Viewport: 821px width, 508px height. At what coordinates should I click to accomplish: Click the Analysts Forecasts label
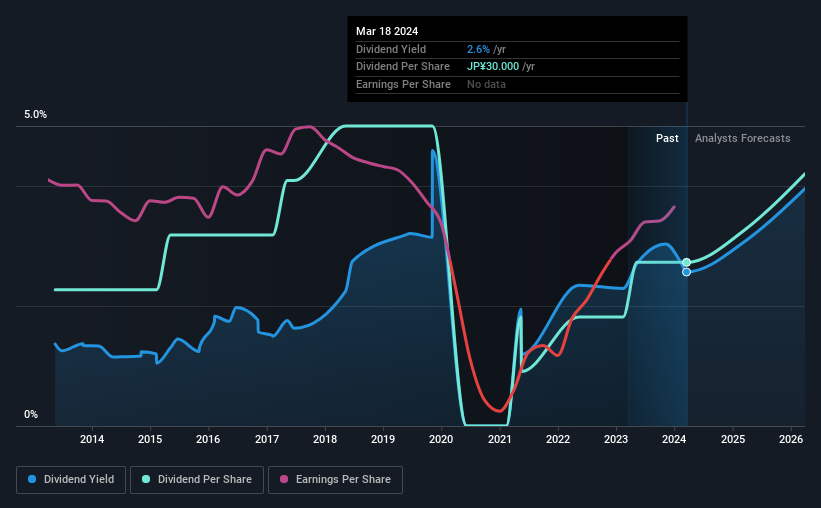pyautogui.click(x=742, y=138)
